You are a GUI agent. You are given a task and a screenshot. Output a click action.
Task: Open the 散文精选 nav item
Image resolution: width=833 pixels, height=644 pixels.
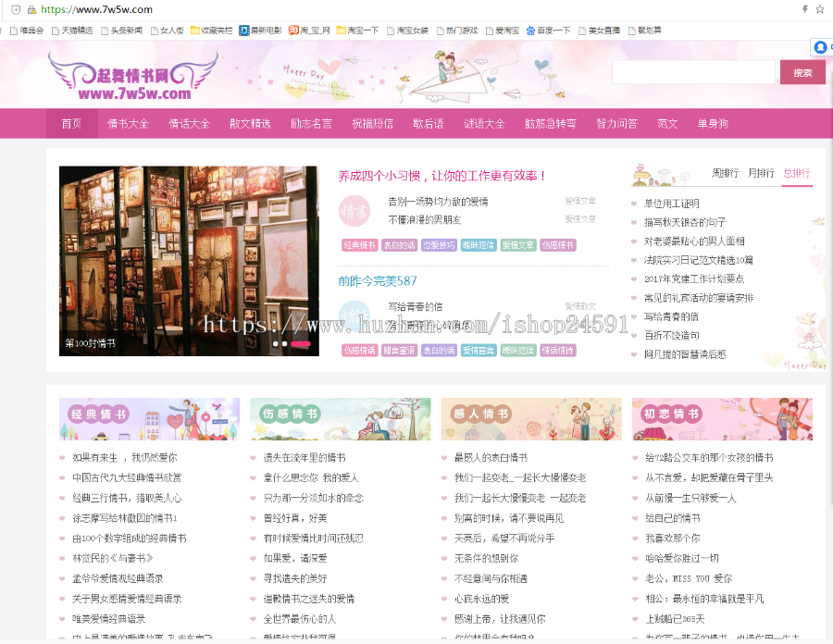click(250, 124)
